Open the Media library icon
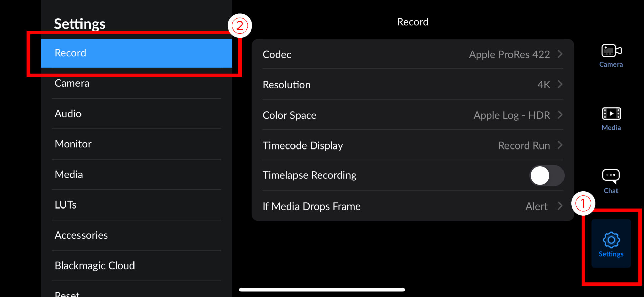Viewport: 644px width, 297px height. point(611,114)
